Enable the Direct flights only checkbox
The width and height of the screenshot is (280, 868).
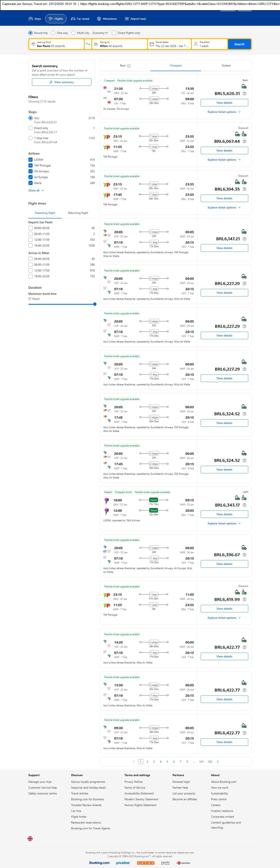114,33
